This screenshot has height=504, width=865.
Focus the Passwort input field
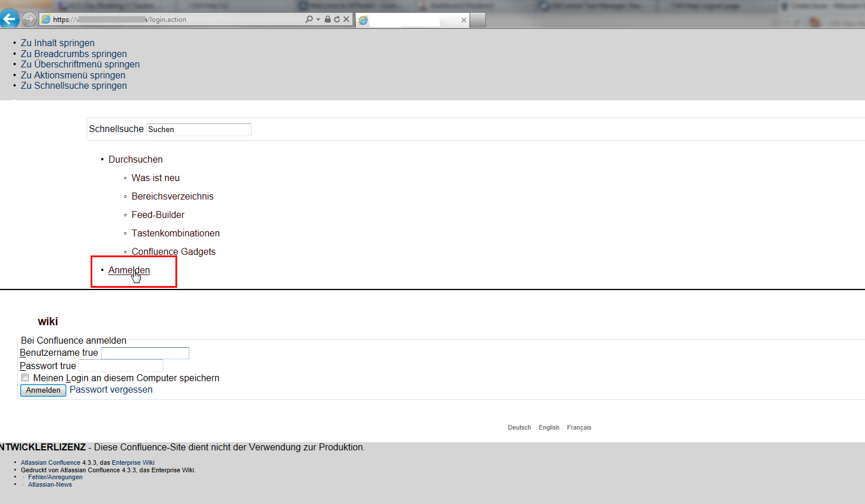click(x=121, y=366)
